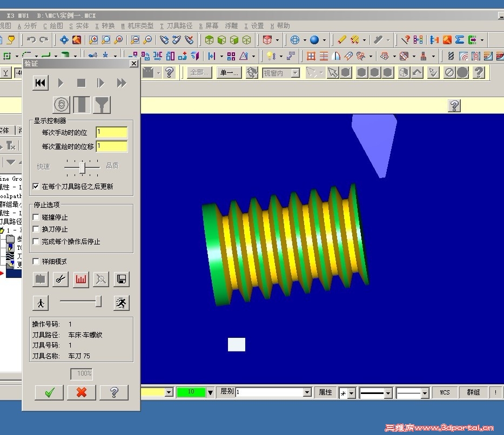This screenshot has width=504, height=435.
Task: Click the redo arrow icon
Action: point(44,40)
